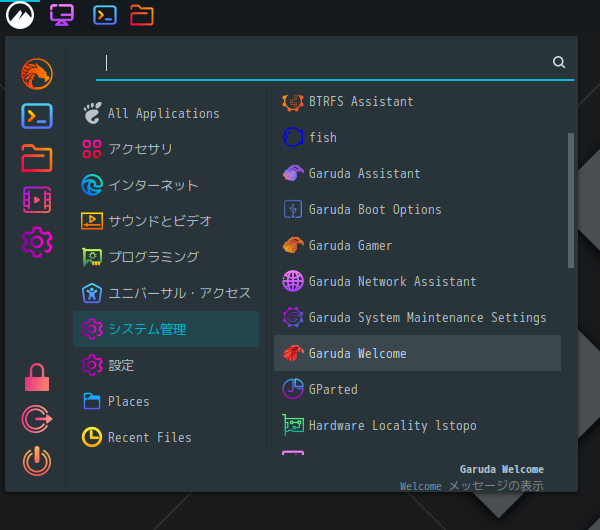Click the log out arrow icon

(37, 419)
